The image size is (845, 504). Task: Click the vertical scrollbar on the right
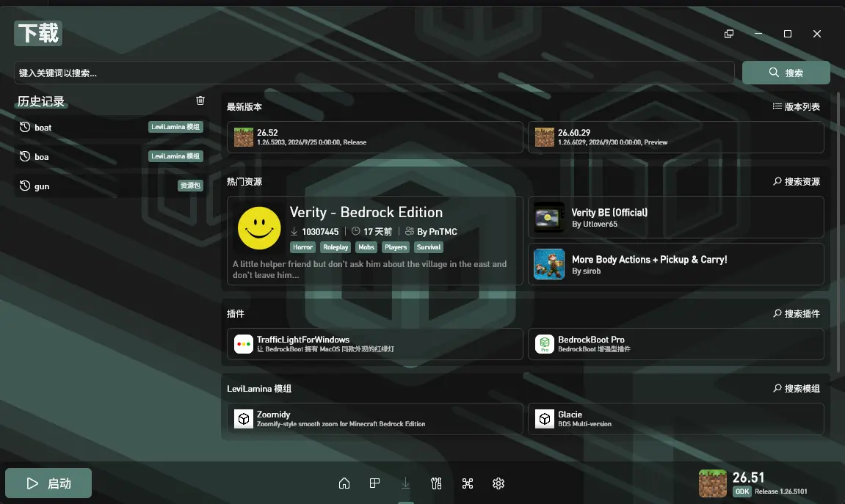point(838,232)
